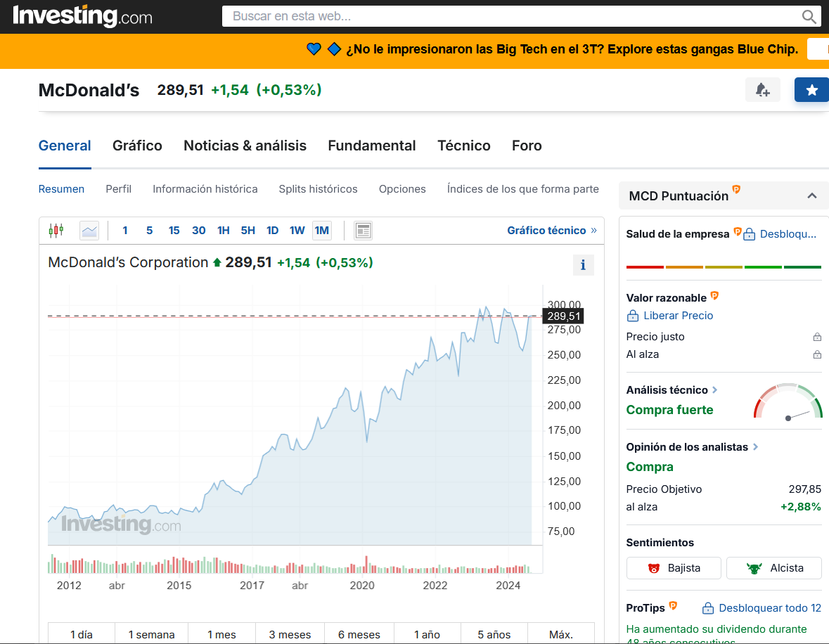Image resolution: width=829 pixels, height=644 pixels.
Task: Click the Salud de la empresa color bar
Action: click(724, 267)
